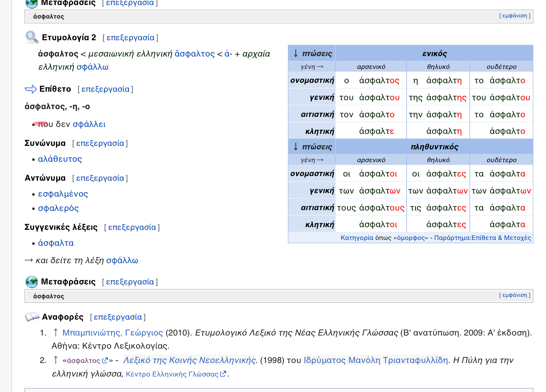Open Μπαμπινιώτης, Γεώργιος author link
The image size is (546, 392).
(x=113, y=333)
